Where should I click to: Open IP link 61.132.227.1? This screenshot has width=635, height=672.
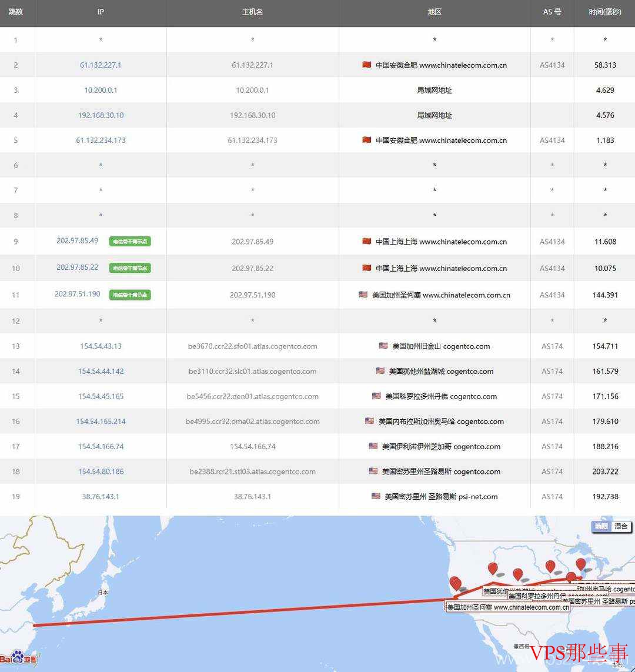101,65
